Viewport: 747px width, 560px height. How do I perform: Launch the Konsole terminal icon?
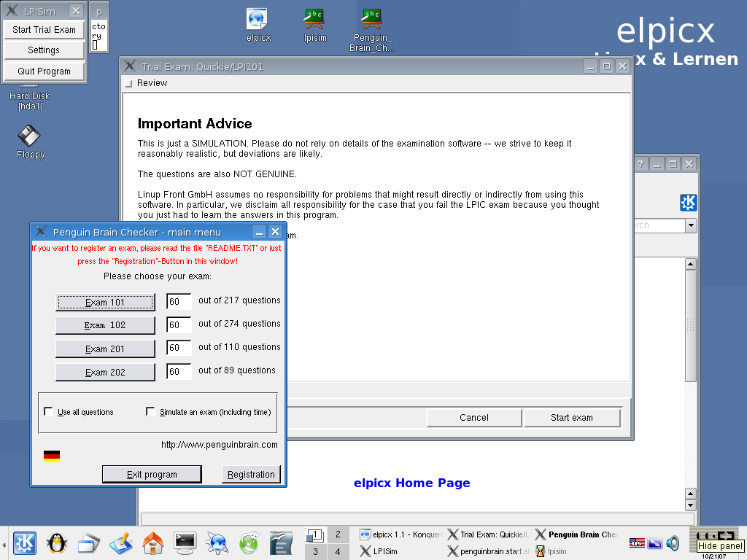[x=185, y=542]
